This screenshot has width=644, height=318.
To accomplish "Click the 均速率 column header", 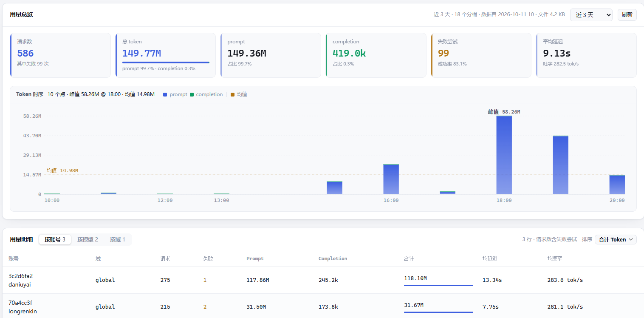I will click(555, 258).
